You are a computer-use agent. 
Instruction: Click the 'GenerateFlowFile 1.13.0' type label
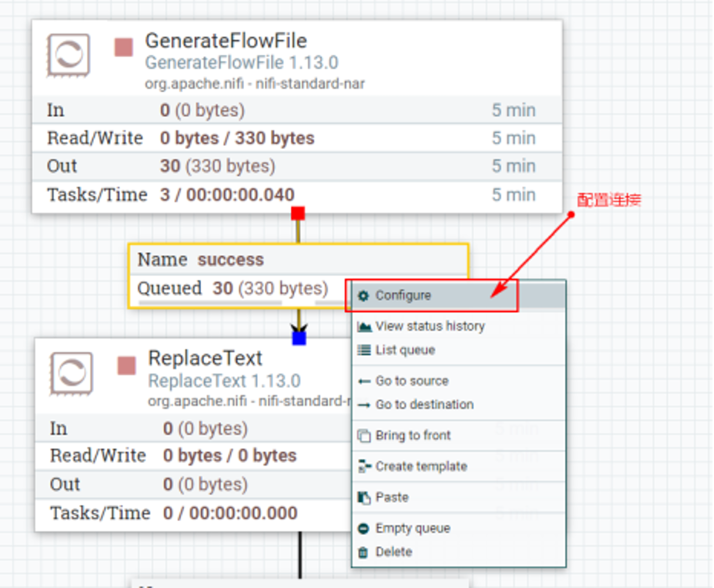click(242, 63)
